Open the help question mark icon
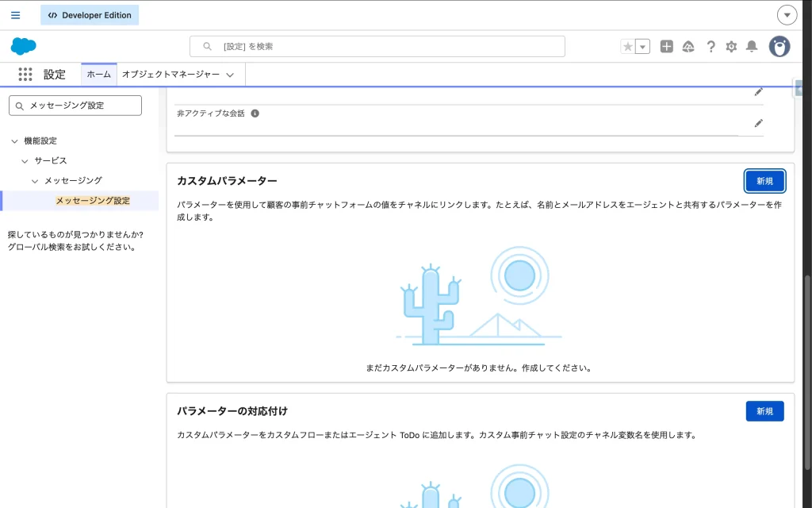The height and width of the screenshot is (508, 812). [710, 47]
